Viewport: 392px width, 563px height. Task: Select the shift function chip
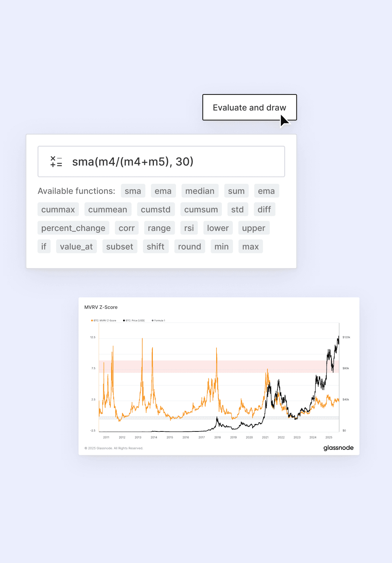coord(156,246)
